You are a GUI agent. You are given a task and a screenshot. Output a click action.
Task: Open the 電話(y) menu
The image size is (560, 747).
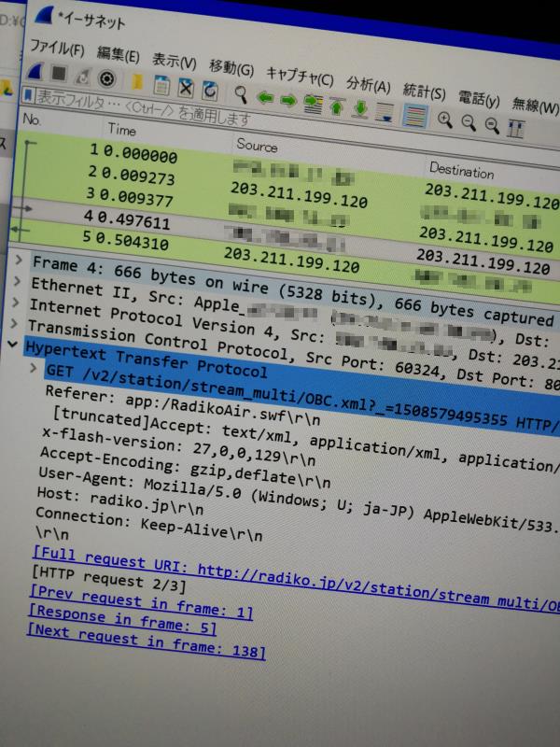point(479,99)
